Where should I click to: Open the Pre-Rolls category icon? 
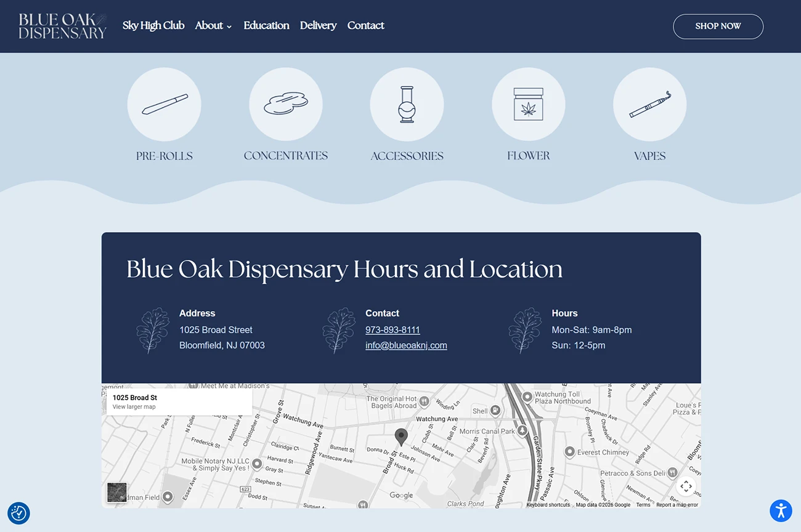pos(164,104)
